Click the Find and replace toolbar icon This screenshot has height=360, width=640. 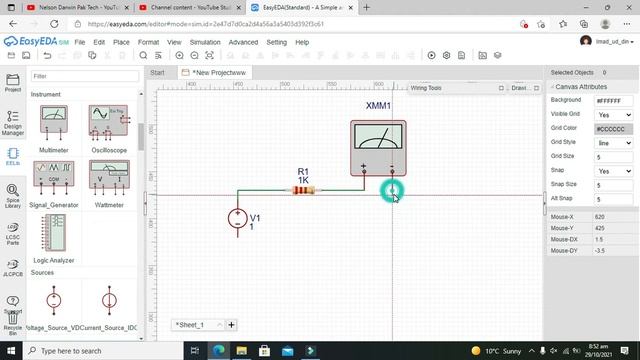coord(158,55)
